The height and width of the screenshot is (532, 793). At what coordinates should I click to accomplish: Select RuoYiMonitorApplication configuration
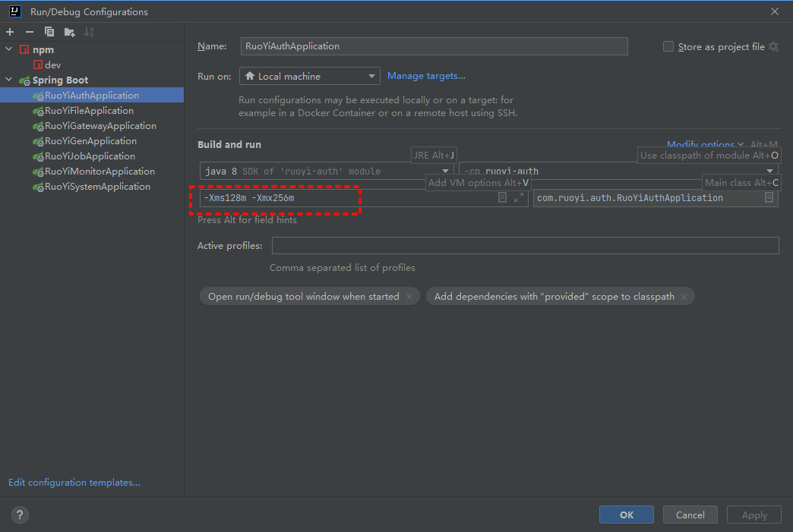coord(100,171)
